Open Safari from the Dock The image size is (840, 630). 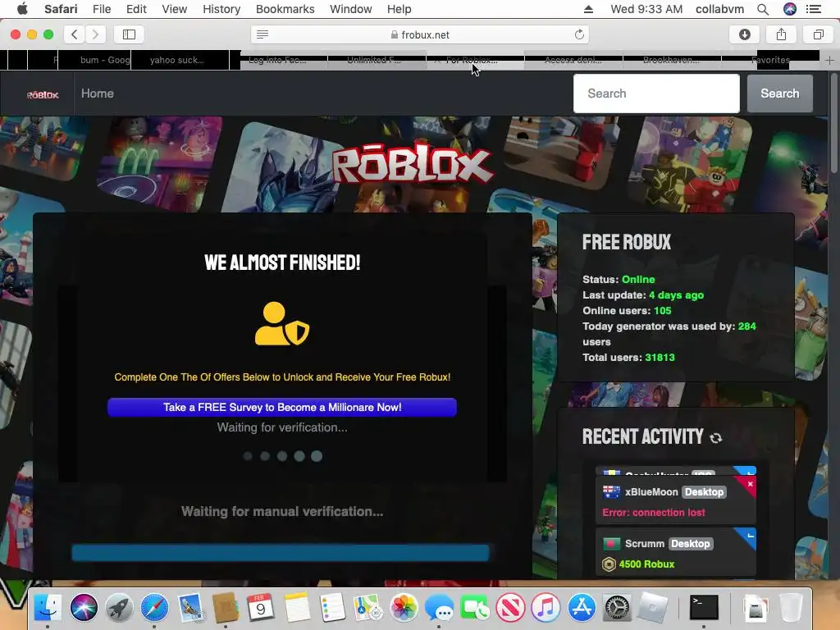[154, 608]
